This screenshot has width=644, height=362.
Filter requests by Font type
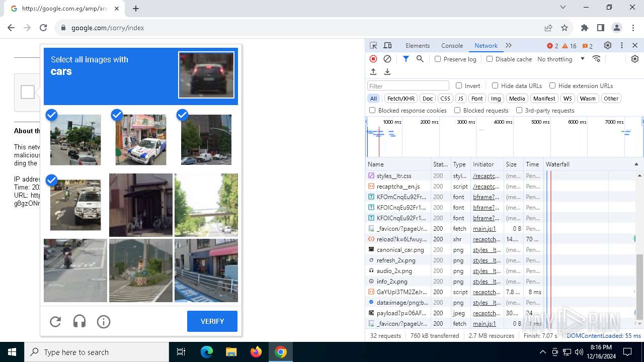[x=477, y=99]
